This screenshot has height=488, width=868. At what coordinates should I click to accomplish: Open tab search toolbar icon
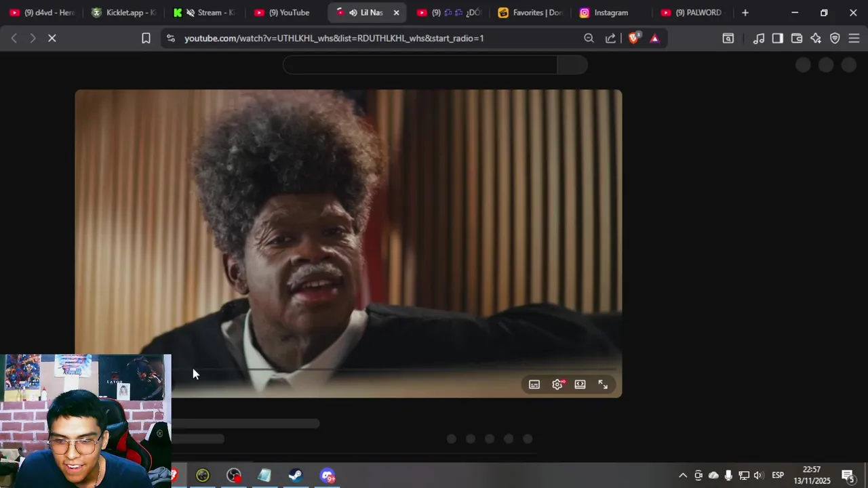coord(728,39)
